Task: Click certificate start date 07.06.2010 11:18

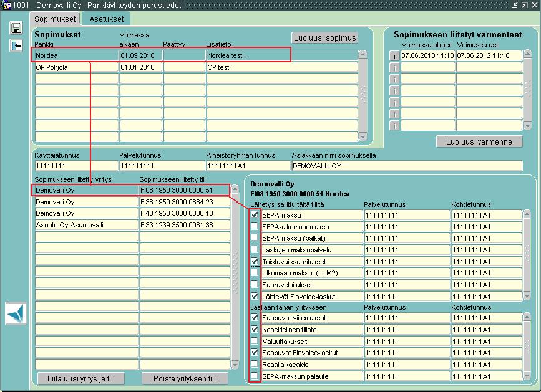Action: [428, 55]
